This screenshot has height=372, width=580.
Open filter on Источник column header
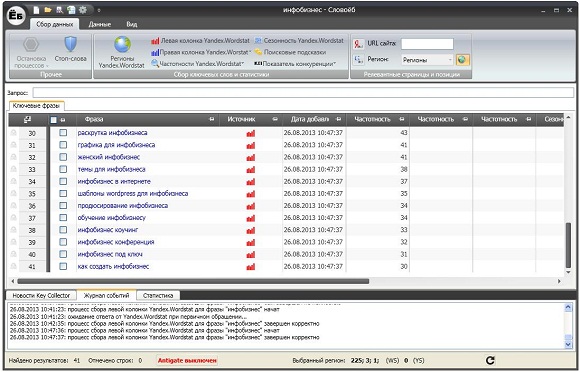[275, 119]
